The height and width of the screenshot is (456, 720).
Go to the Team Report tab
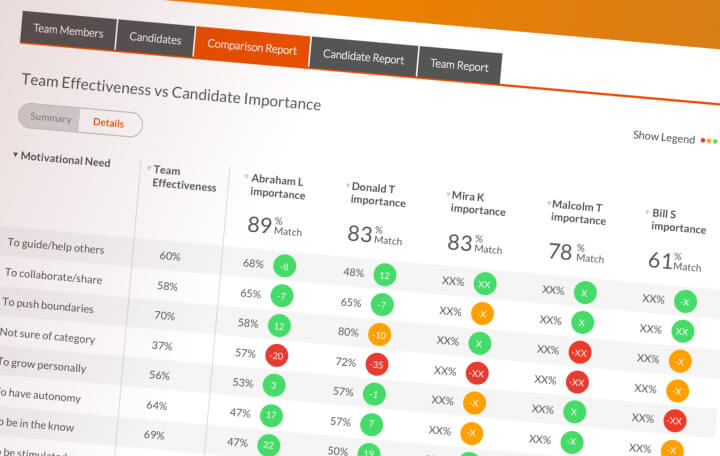tap(459, 66)
